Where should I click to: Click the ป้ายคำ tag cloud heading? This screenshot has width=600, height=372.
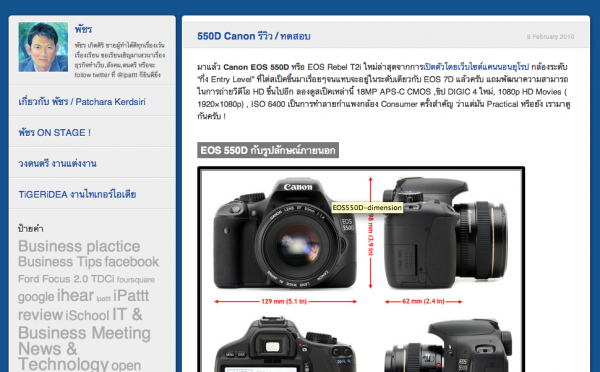(31, 229)
